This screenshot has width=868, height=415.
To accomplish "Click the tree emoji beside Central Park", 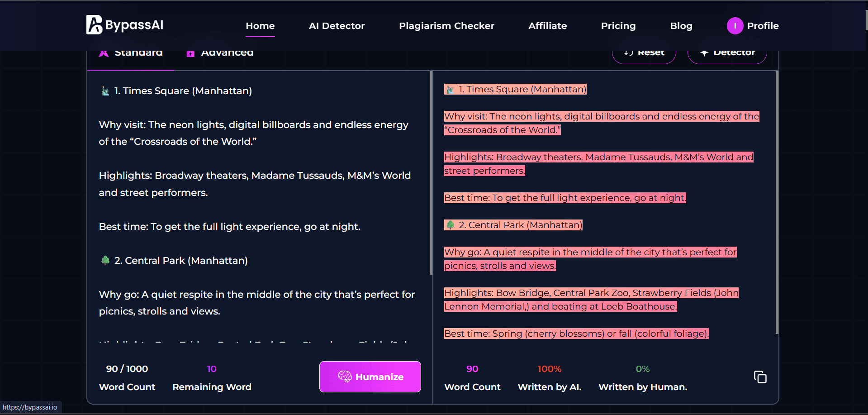I will click(x=105, y=260).
